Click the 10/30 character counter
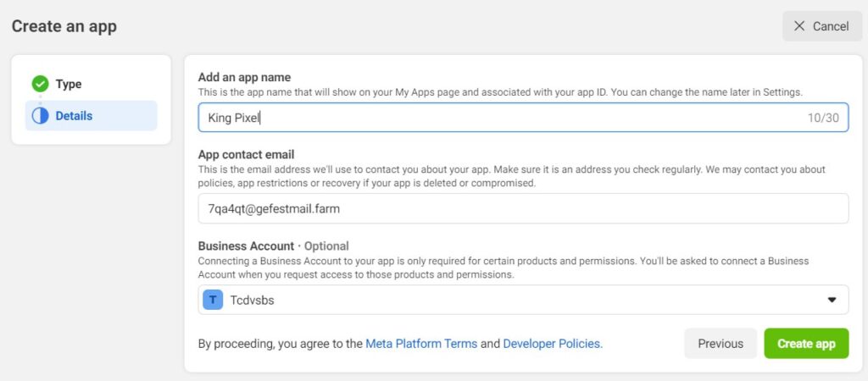This screenshot has height=381, width=868. point(823,118)
